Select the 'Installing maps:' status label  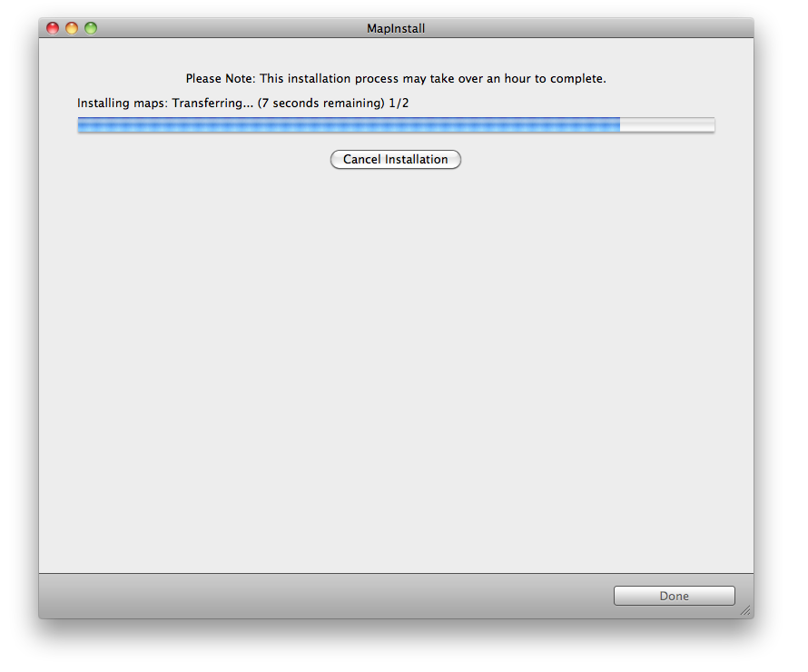(123, 104)
